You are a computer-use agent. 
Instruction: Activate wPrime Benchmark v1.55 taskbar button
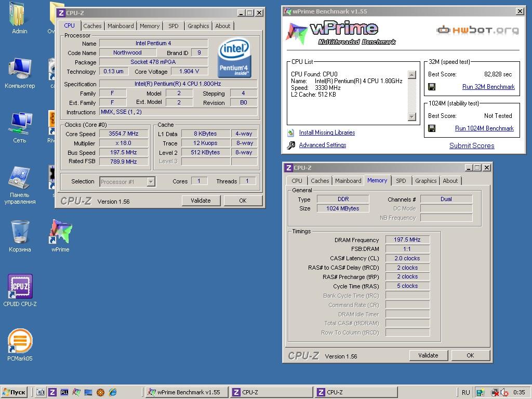(187, 392)
